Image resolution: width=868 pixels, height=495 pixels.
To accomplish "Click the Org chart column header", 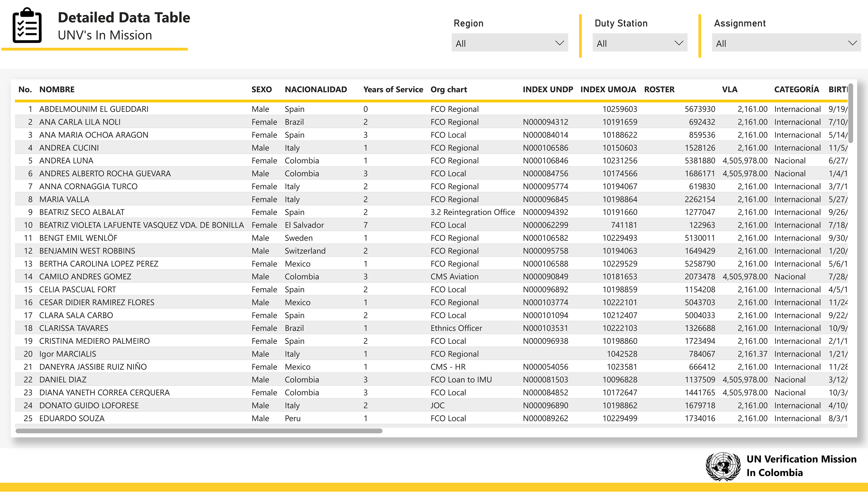I will point(449,89).
